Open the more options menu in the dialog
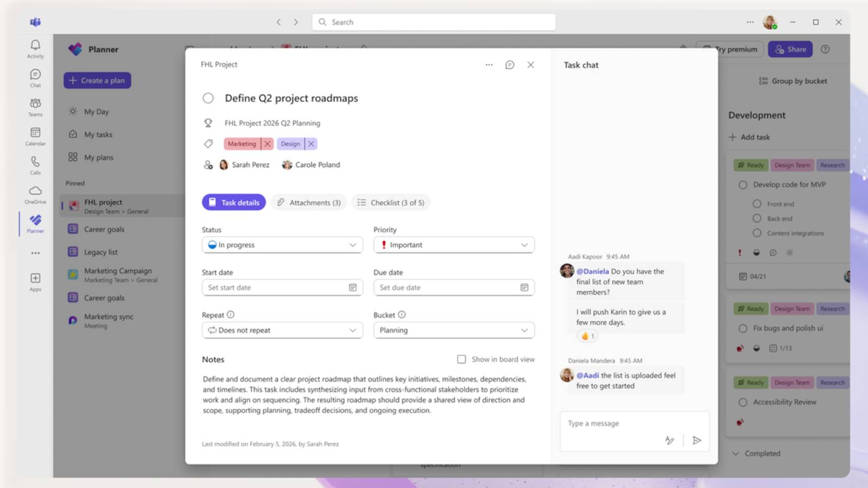 pos(489,65)
